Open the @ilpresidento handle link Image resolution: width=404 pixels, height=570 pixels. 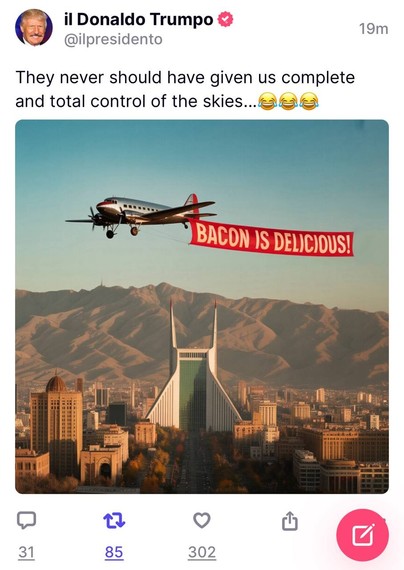[113, 40]
